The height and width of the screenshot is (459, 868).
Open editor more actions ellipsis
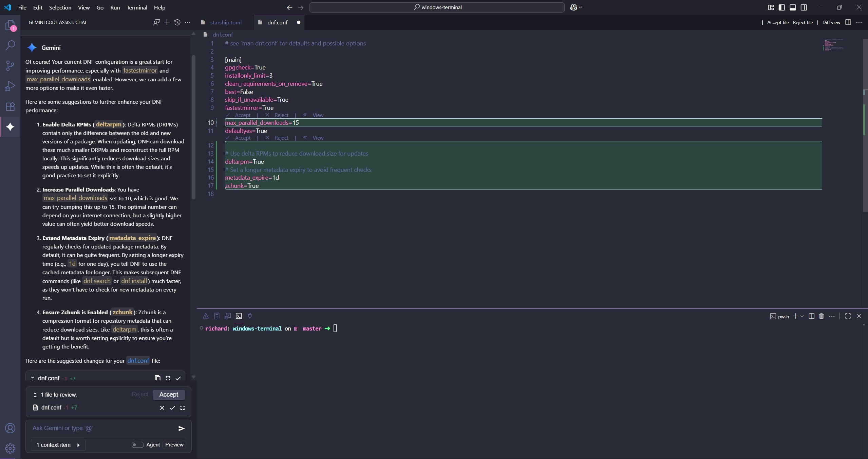click(859, 22)
